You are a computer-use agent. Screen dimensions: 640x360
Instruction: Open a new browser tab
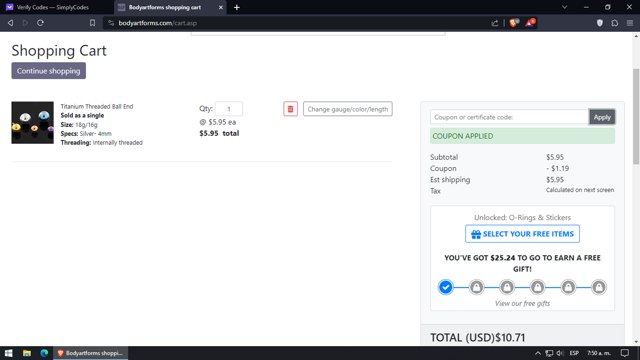tap(237, 7)
